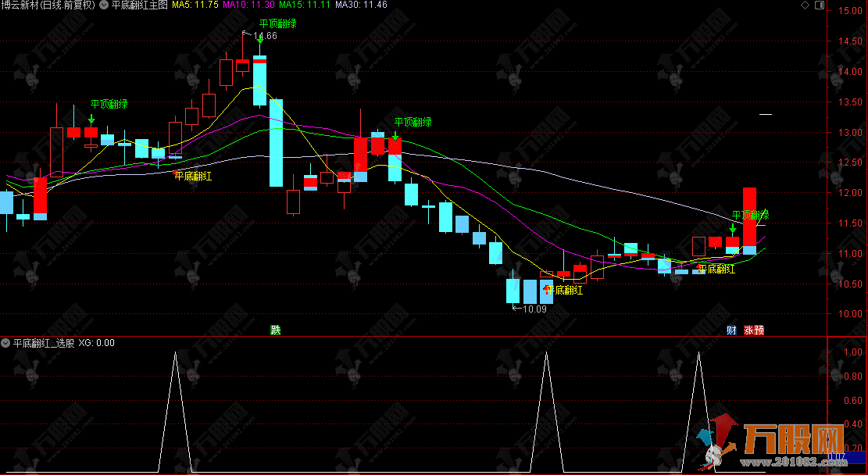Select the stock title 博云新材(日线 前复权)
Image resolution: width=868 pixels, height=475 pixels.
point(48,5)
